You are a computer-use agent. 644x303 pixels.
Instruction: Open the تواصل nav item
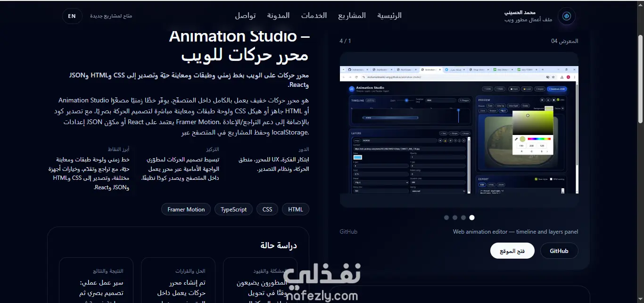coord(245,16)
